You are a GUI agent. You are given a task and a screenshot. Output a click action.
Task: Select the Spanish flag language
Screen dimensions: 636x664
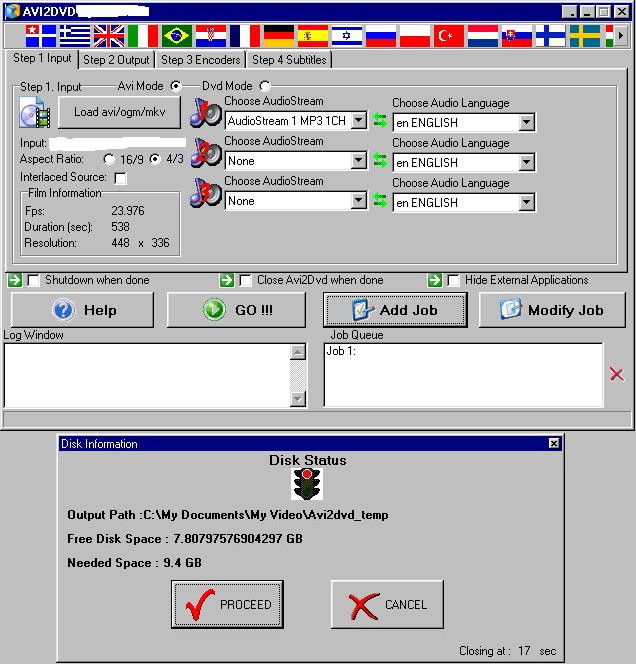point(313,36)
